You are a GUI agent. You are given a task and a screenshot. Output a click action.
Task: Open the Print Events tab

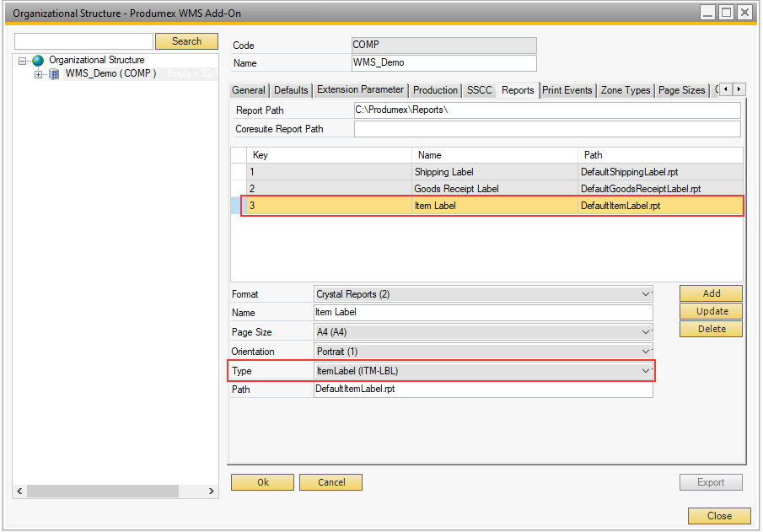click(567, 90)
